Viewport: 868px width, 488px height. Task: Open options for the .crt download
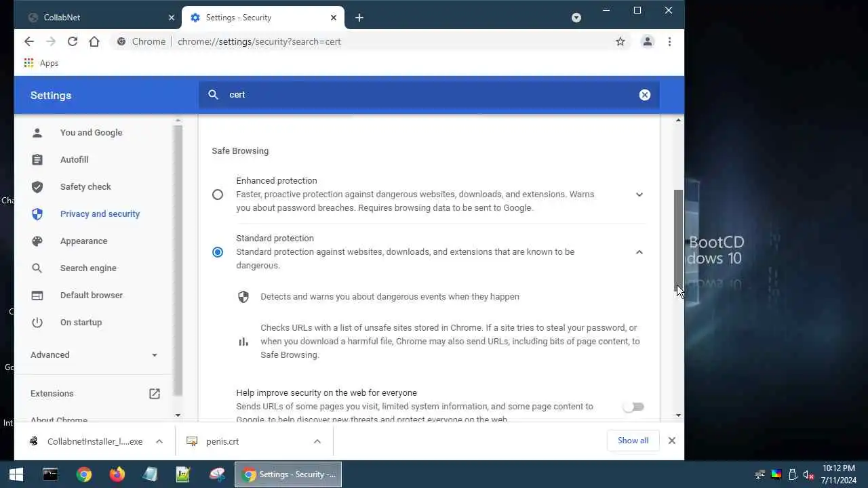tap(317, 441)
